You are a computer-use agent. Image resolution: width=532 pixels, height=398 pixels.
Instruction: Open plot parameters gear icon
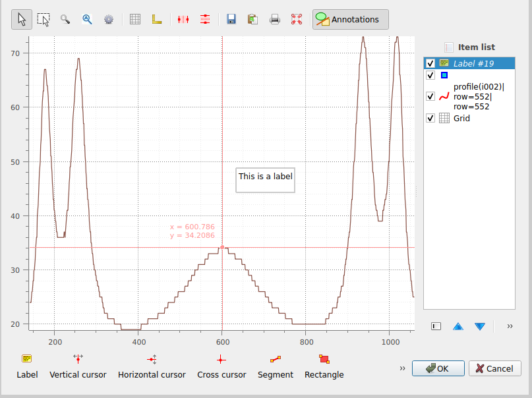pos(109,19)
